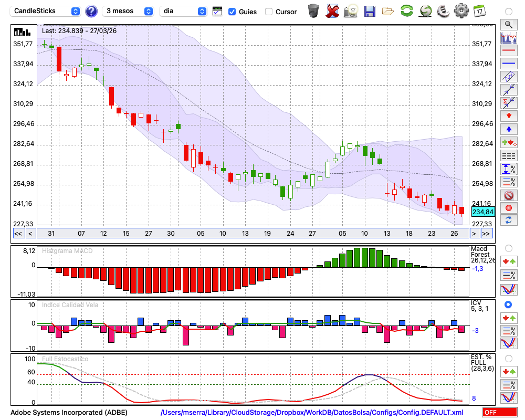
Task: Click the chart timeline scrollbar
Action: coord(252,234)
